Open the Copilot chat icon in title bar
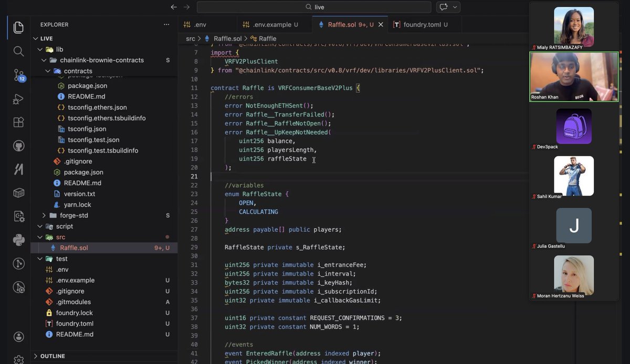Screen dimensions: 630x364 (x=444, y=7)
